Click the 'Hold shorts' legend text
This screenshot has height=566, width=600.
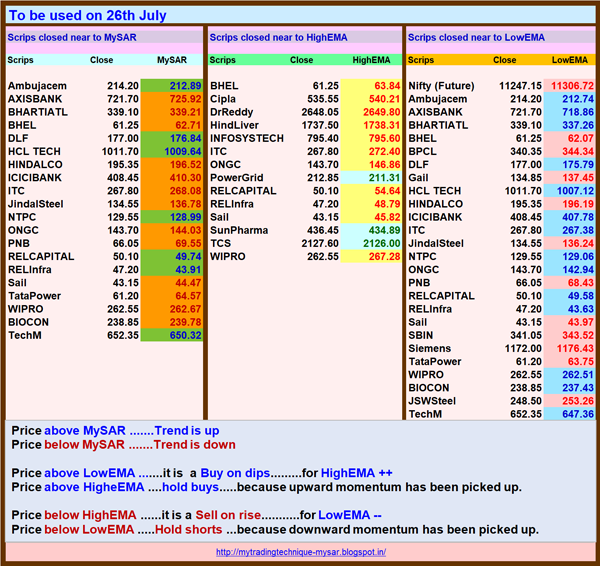(188, 529)
